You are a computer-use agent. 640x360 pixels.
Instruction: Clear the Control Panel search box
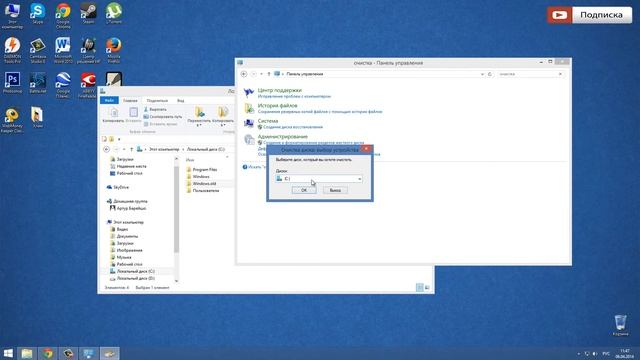[560, 74]
